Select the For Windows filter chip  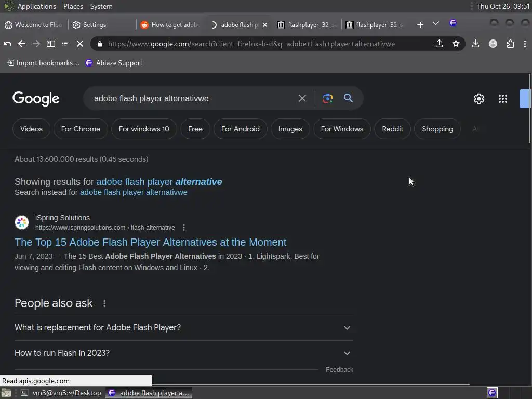coord(342,129)
